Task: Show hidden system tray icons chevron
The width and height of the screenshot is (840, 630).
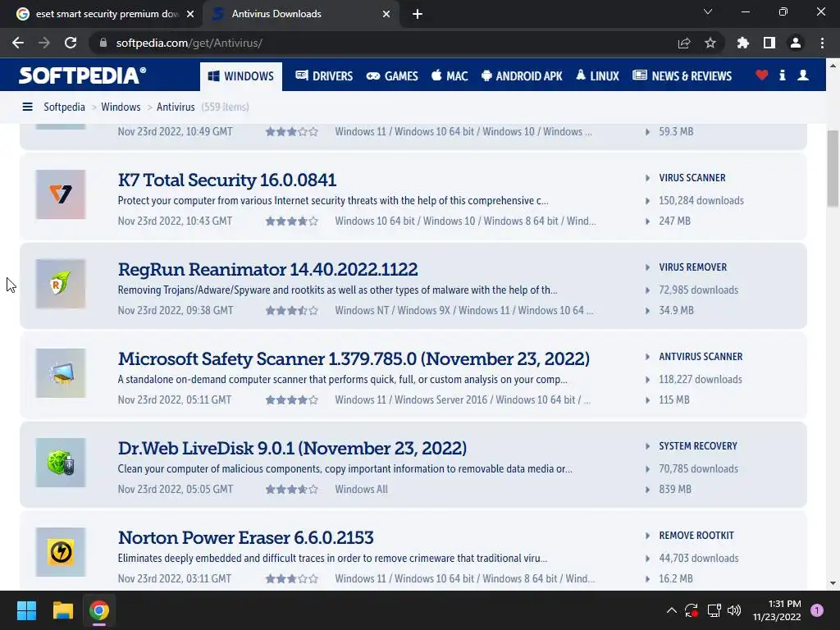Action: (x=671, y=610)
